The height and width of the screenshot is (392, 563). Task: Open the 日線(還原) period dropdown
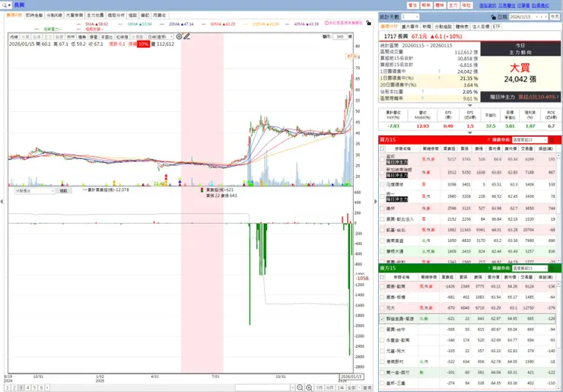coord(160,37)
